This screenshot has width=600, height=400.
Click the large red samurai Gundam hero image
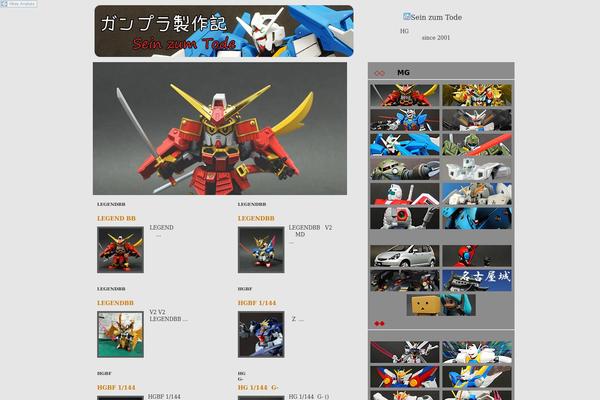pos(220,129)
